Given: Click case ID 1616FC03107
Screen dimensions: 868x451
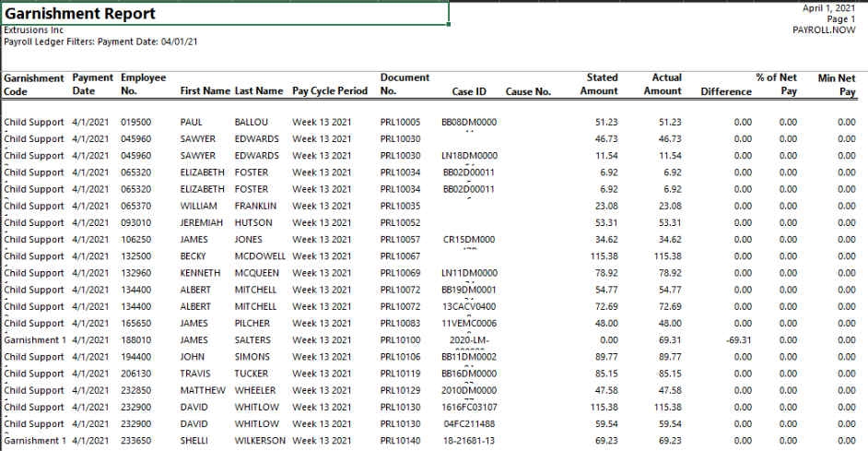Looking at the screenshot, I should pos(469,407).
